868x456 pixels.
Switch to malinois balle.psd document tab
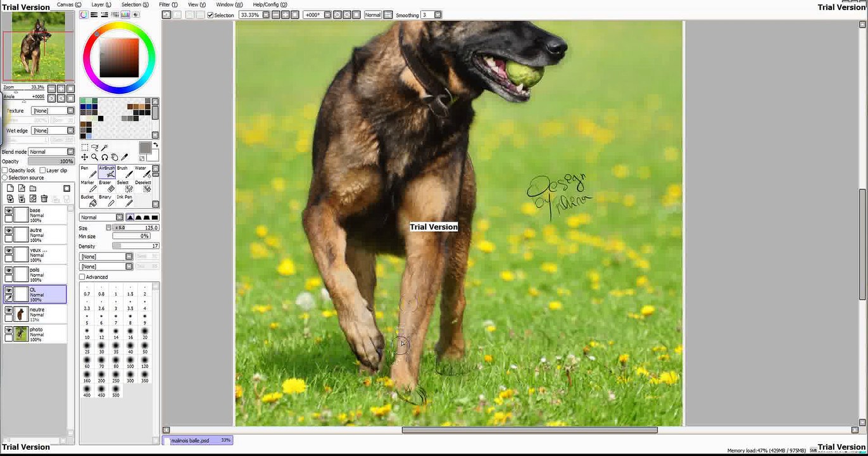point(198,440)
